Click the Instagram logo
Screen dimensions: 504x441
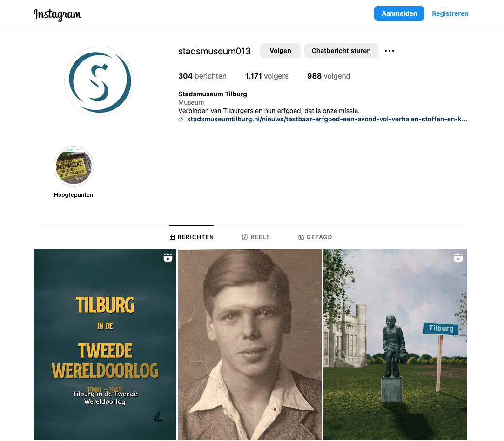pos(58,14)
